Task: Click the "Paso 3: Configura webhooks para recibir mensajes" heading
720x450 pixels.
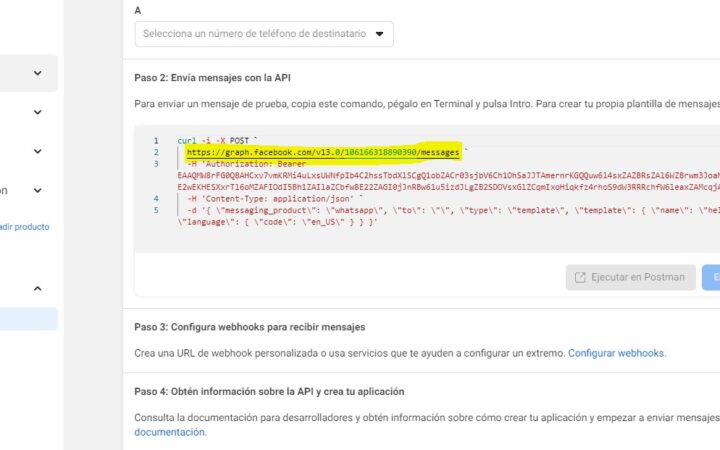Action: tap(250, 327)
